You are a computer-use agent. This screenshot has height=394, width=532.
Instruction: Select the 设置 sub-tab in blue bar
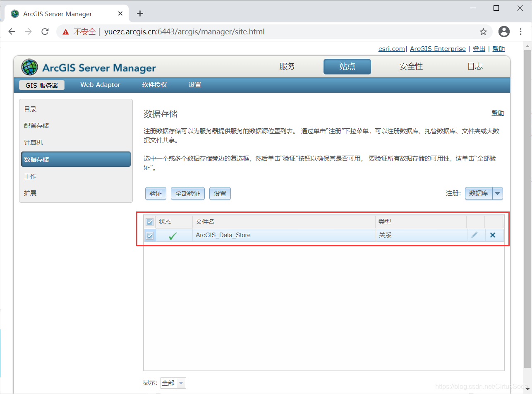click(x=195, y=85)
